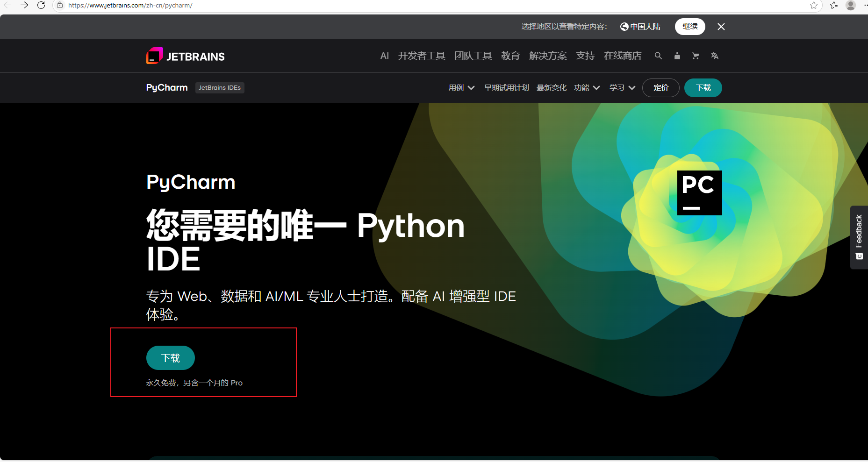Screen dimensions: 868x462
Task: Click the language switcher icon
Action: pyautogui.click(x=714, y=56)
